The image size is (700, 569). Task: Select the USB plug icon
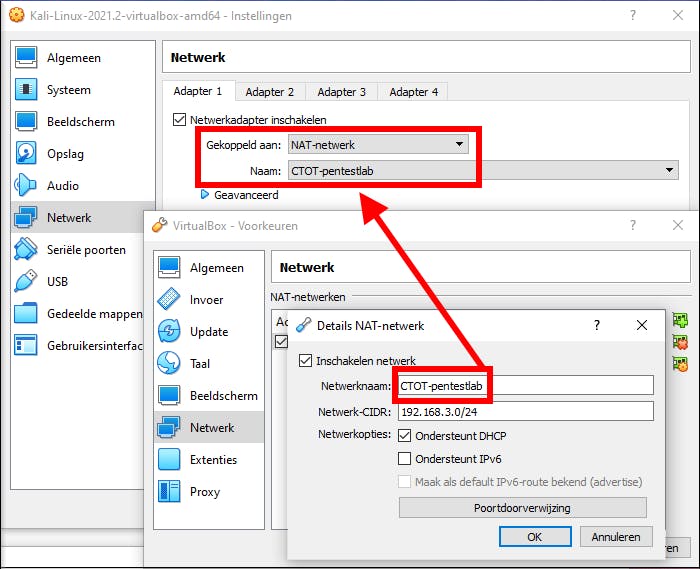point(25,281)
